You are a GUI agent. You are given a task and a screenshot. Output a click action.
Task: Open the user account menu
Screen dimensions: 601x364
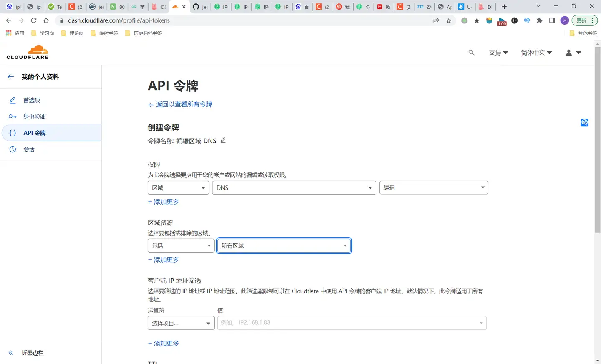pyautogui.click(x=573, y=53)
